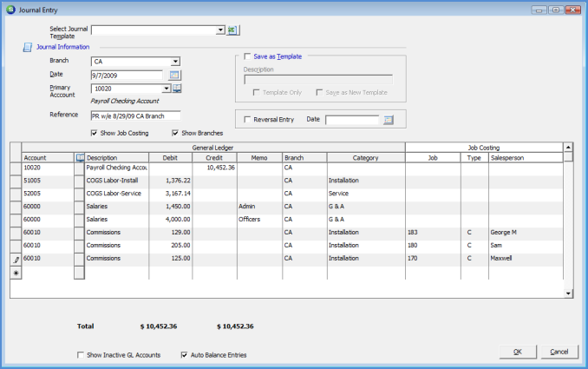This screenshot has height=369, width=588.
Task: Toggle the Template Only checkbox
Action: coord(257,92)
